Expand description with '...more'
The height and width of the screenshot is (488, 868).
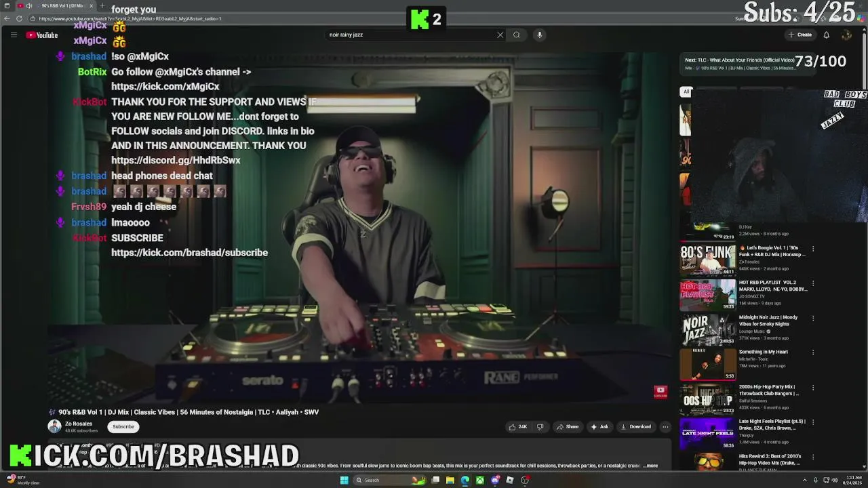(x=651, y=466)
